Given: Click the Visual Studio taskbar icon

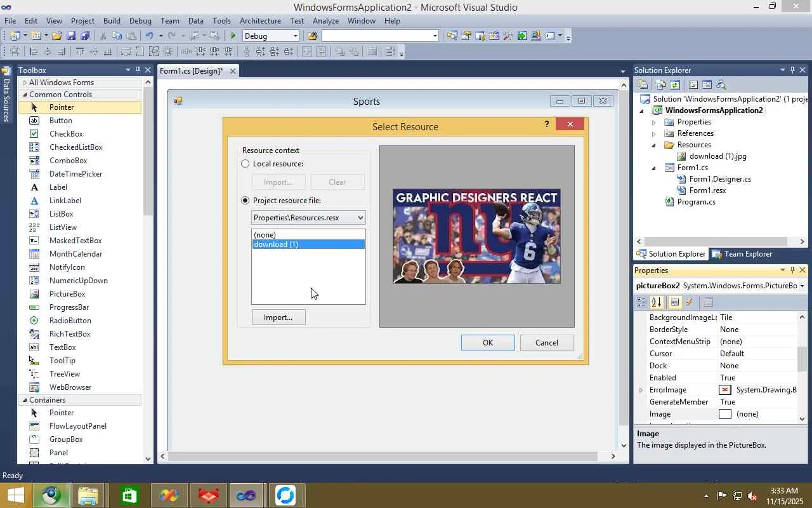Looking at the screenshot, I should point(246,495).
